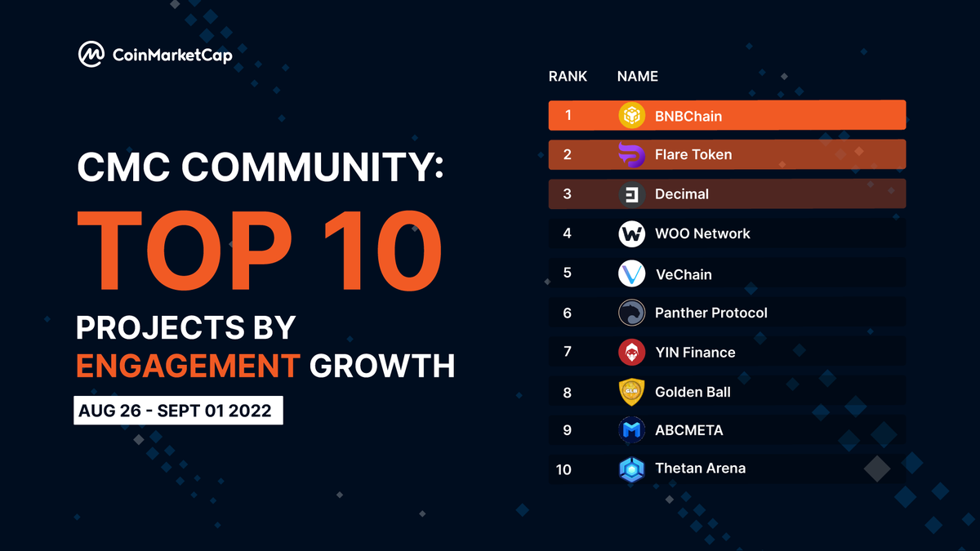This screenshot has width=980, height=551.
Task: Click the ABCMETA logo icon
Action: [632, 430]
